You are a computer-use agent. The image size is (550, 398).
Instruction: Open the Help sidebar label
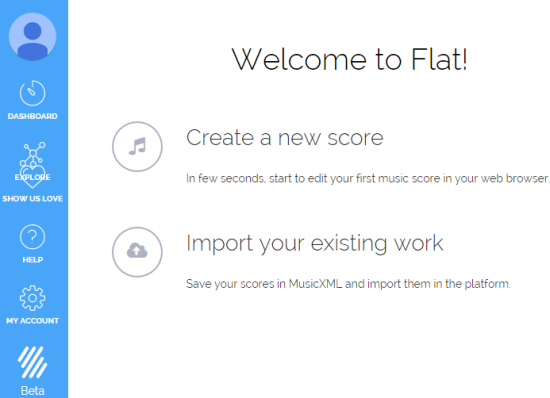pos(33,260)
